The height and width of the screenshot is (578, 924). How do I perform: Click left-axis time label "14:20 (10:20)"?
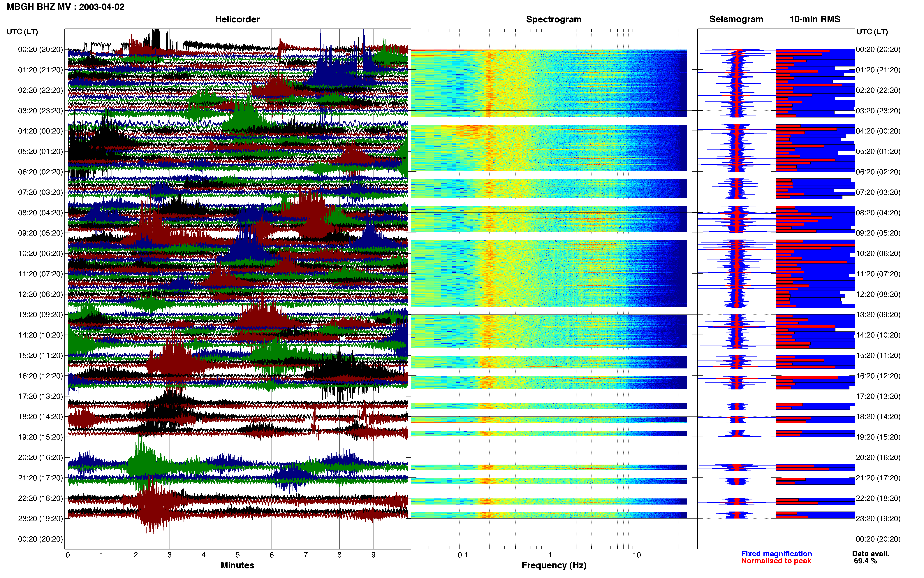click(41, 335)
